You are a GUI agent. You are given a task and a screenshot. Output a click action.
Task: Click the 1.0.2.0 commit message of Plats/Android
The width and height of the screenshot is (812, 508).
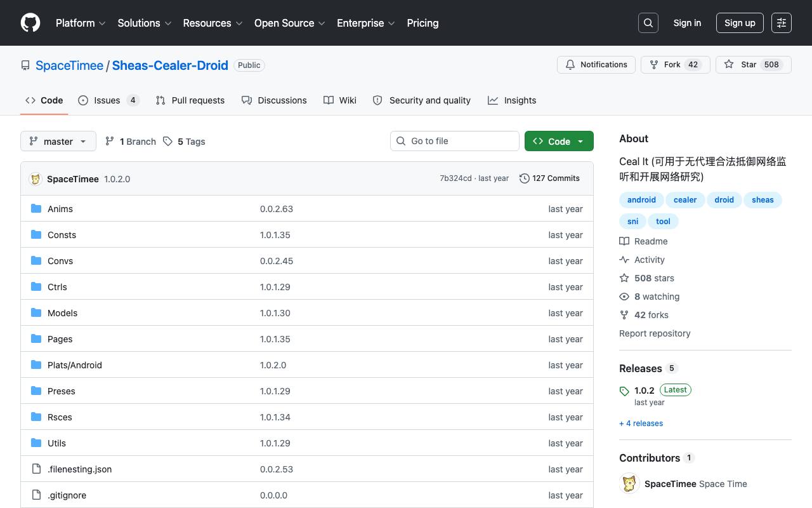(273, 365)
